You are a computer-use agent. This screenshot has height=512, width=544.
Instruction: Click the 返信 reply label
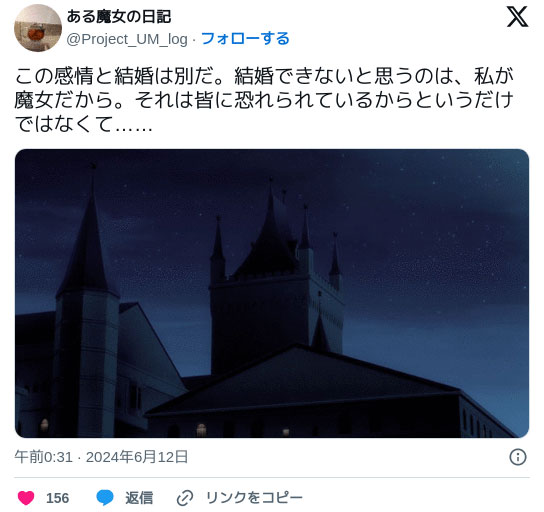click(x=139, y=498)
